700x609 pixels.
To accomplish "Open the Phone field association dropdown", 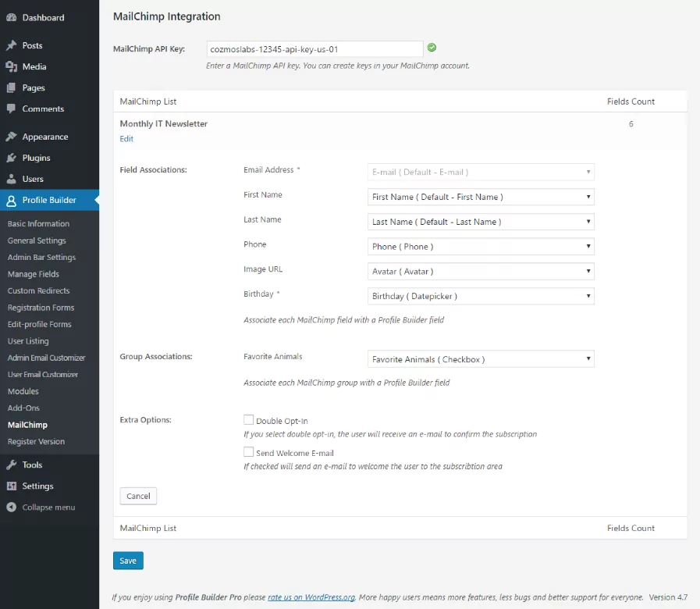I will pos(481,246).
